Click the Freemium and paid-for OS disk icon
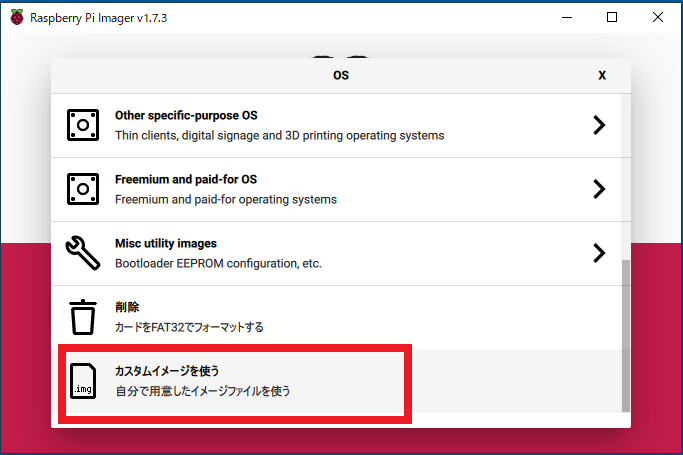 tap(83, 189)
